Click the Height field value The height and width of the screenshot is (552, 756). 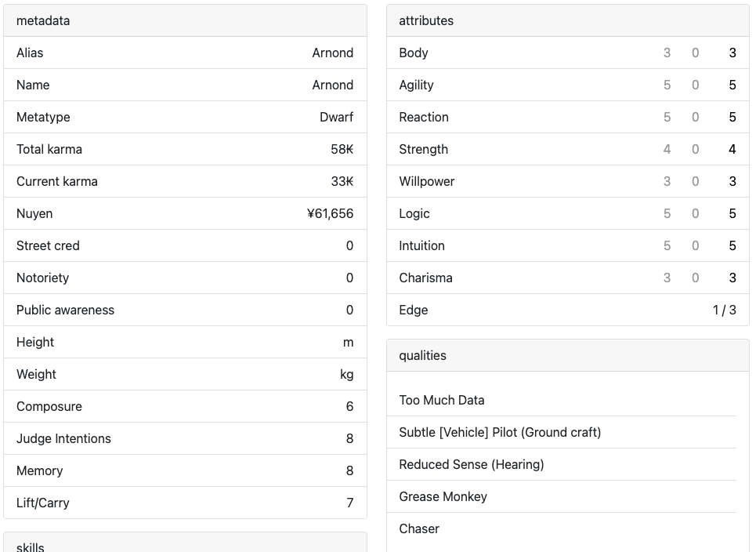point(348,342)
